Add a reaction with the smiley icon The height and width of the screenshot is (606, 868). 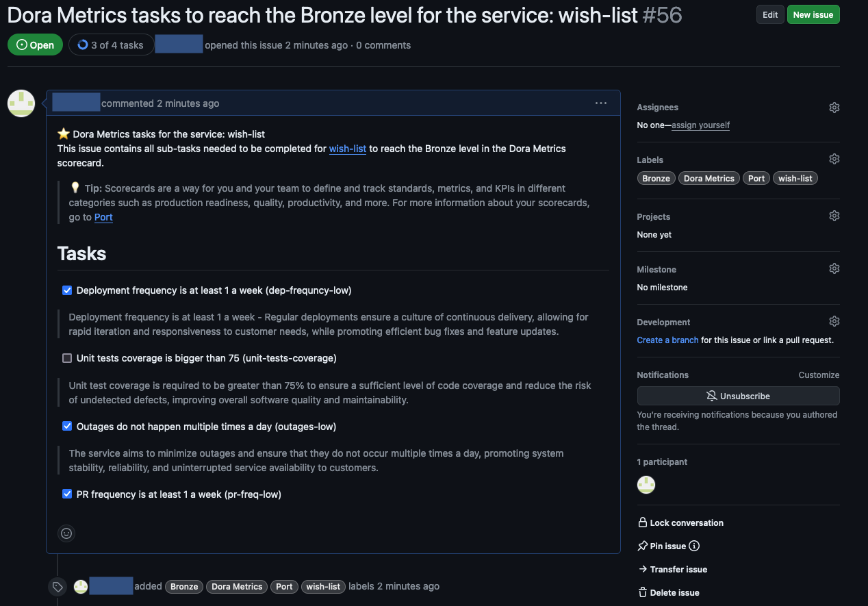point(66,533)
